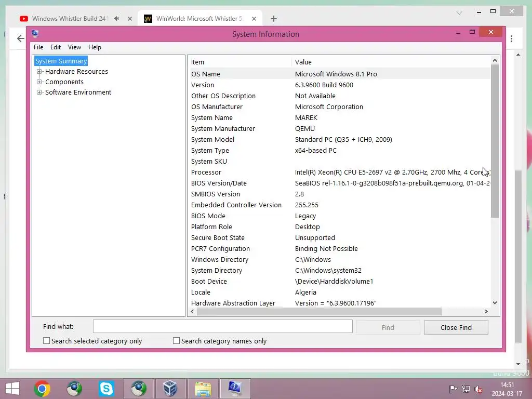Screen dimensions: 532x399
Task: Switch to Windows Whistler Build YouTube tab
Action: tap(70, 19)
